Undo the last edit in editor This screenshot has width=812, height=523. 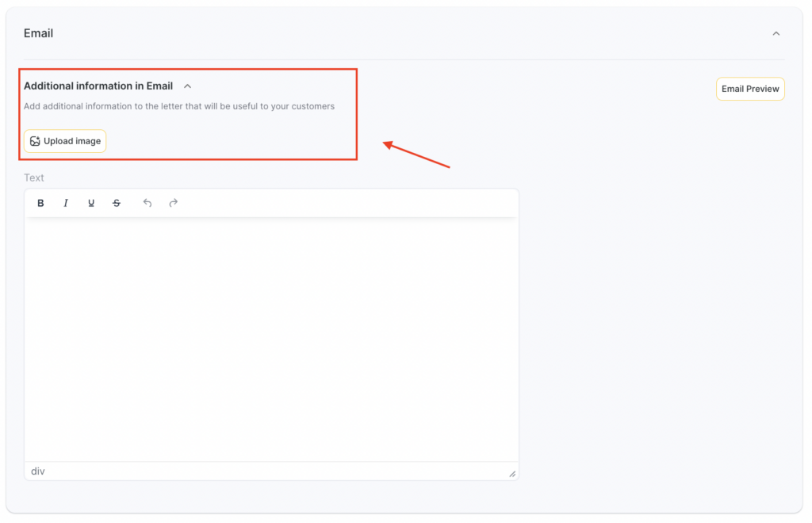tap(147, 203)
